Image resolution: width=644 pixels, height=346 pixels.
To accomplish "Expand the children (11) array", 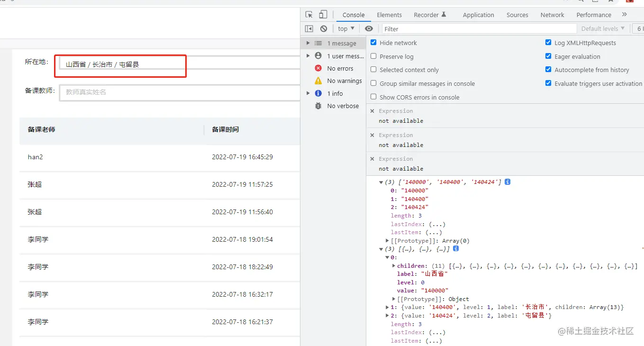I will point(394,266).
